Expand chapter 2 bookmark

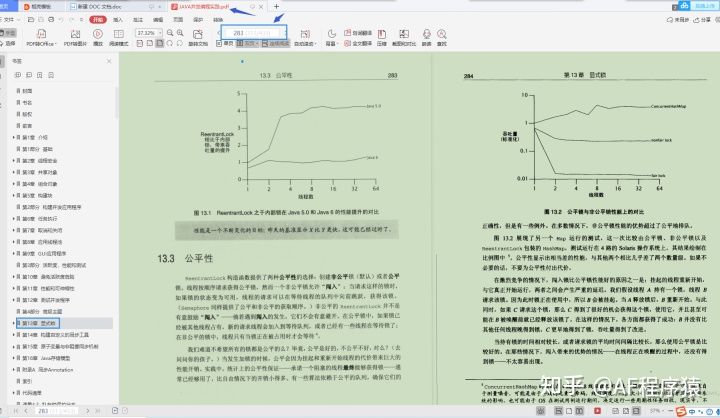(x=13, y=161)
